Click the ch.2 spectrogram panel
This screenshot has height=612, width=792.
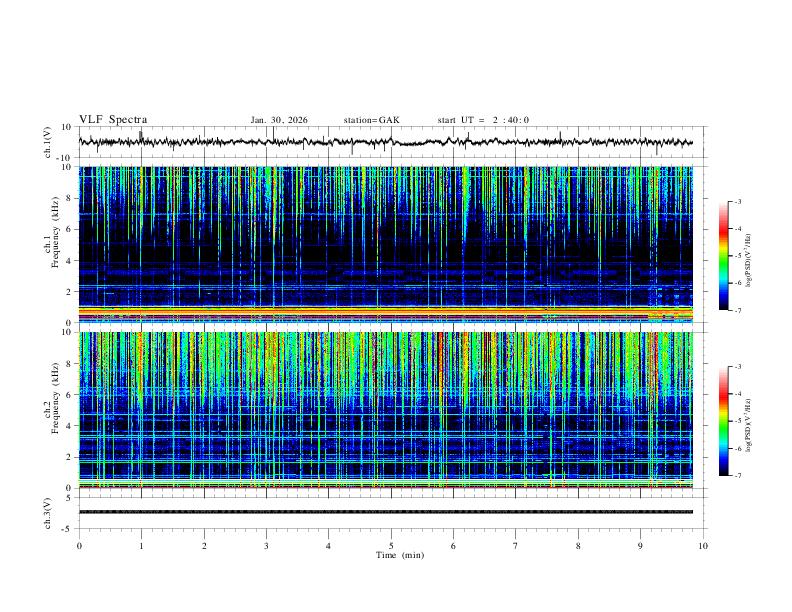(386, 410)
